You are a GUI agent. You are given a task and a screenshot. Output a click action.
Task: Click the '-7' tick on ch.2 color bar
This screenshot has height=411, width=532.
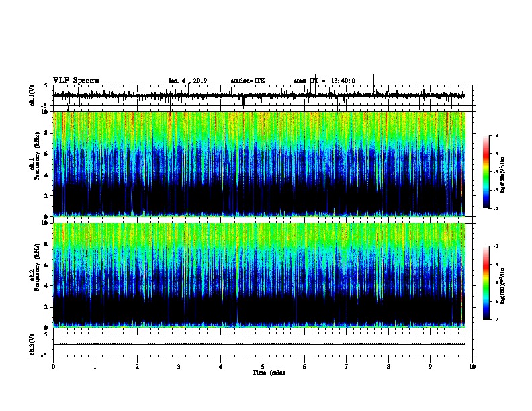coord(495,319)
